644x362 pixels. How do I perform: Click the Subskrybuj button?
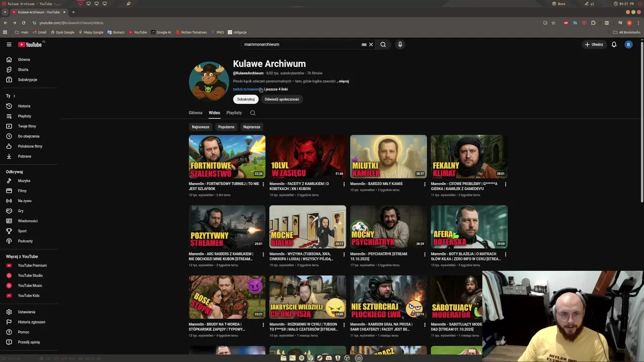(246, 99)
